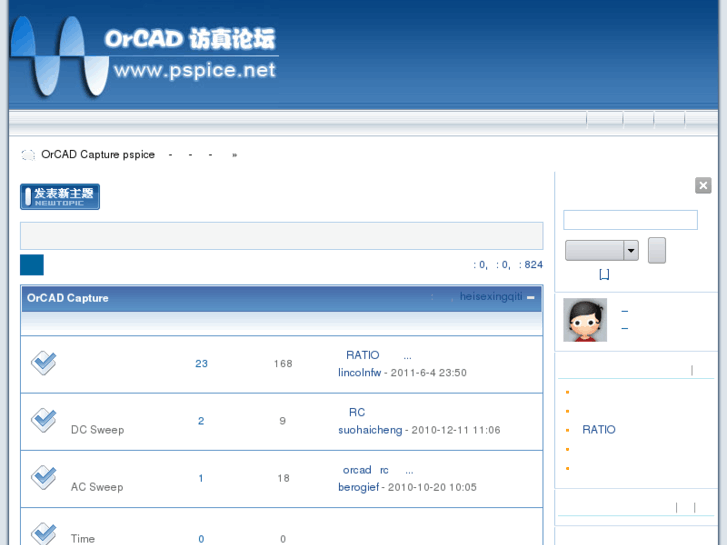Click the DC Sweep topic count 2
This screenshot has height=545, width=727.
(x=201, y=421)
